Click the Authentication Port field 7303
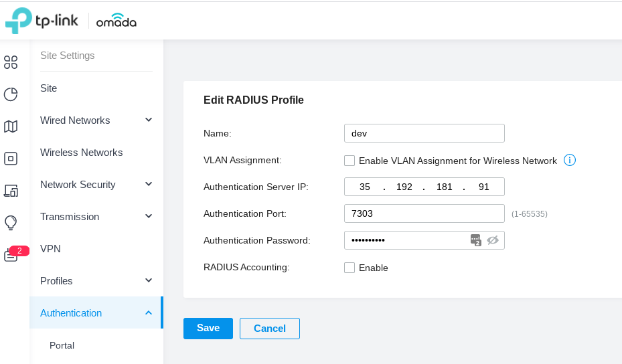The image size is (622, 364). pos(424,213)
